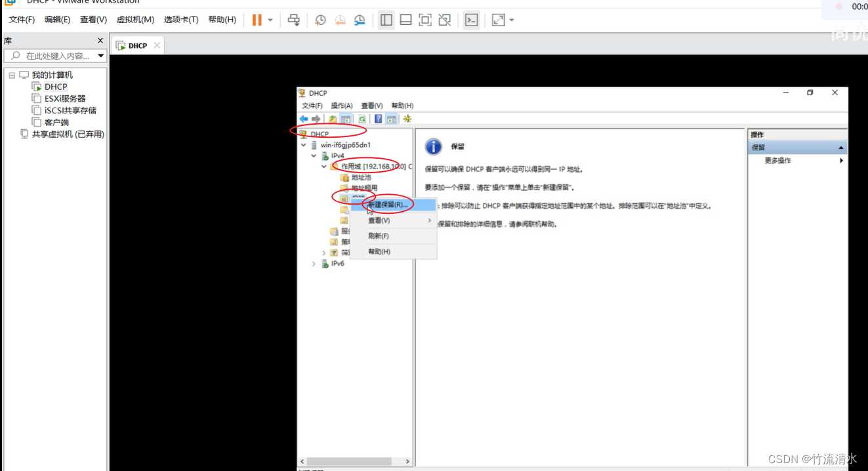868x471 pixels.
Task: Click the revert to snapshot icon
Action: [340, 20]
